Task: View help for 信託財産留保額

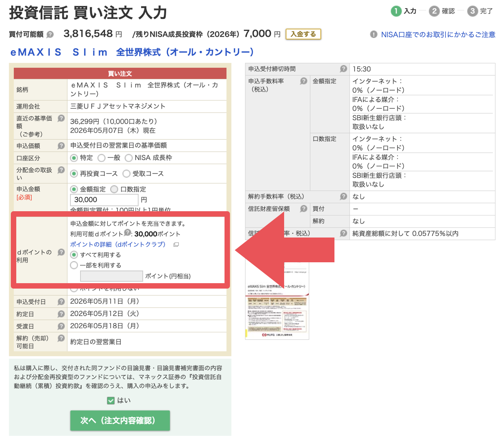Action: click(x=303, y=209)
